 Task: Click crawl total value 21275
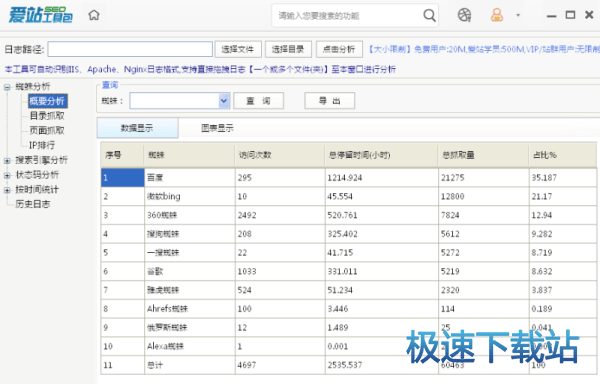452,178
